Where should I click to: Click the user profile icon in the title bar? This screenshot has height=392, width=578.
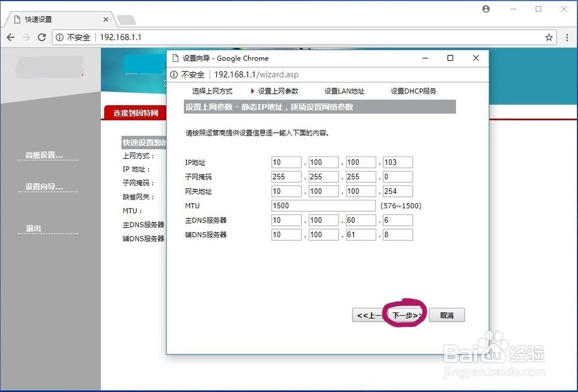coord(486,9)
